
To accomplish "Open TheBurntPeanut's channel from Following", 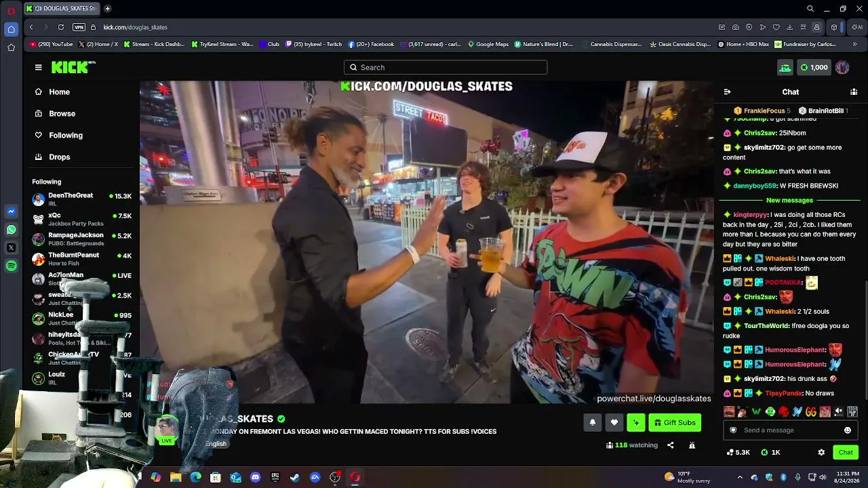I will point(82,259).
